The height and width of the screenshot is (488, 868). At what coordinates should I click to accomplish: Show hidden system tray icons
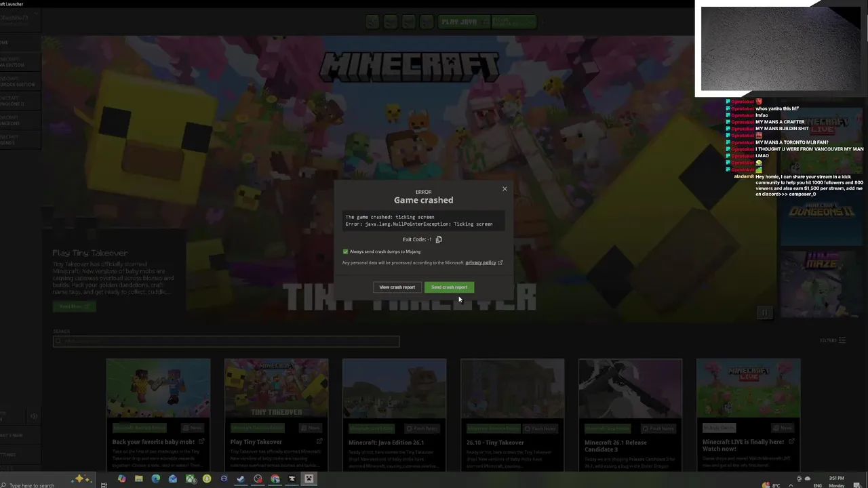pyautogui.click(x=791, y=485)
